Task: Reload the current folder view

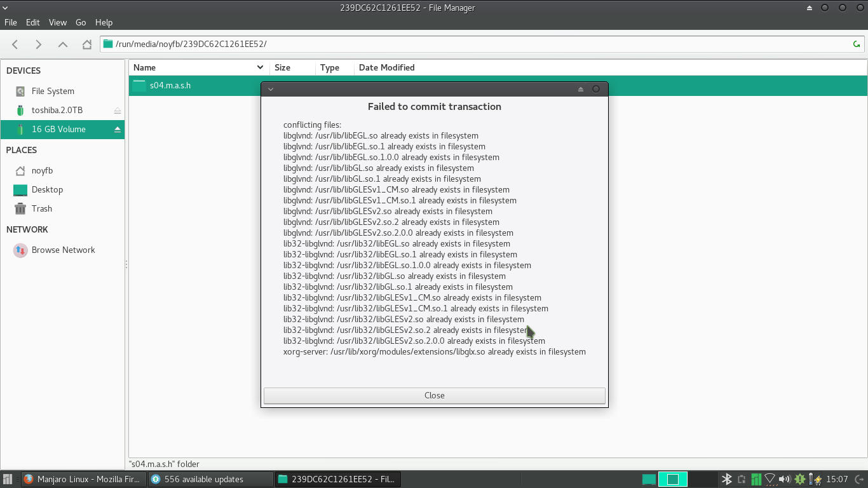Action: 857,44
